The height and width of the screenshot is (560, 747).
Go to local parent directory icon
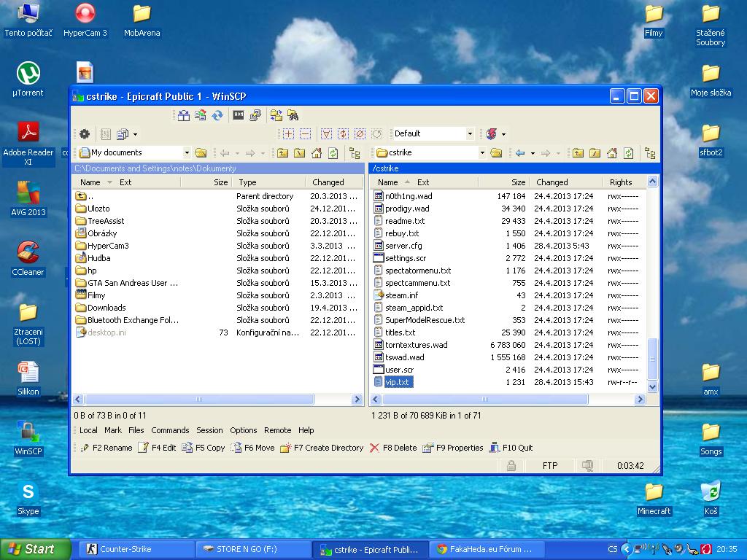tap(282, 153)
